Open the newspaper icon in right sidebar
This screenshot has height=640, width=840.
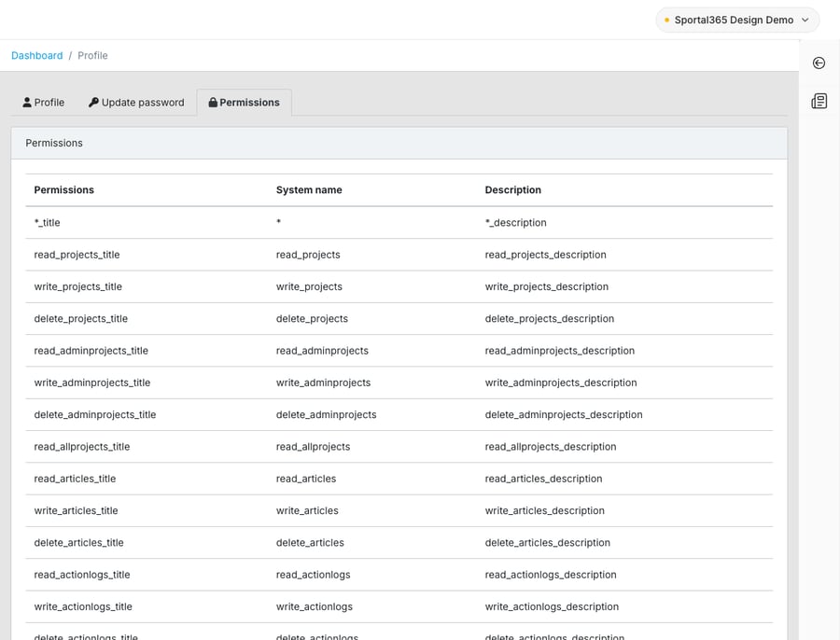click(x=819, y=101)
